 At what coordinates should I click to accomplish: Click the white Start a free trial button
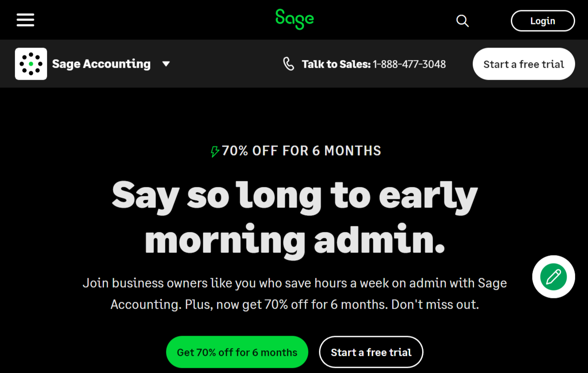click(523, 64)
